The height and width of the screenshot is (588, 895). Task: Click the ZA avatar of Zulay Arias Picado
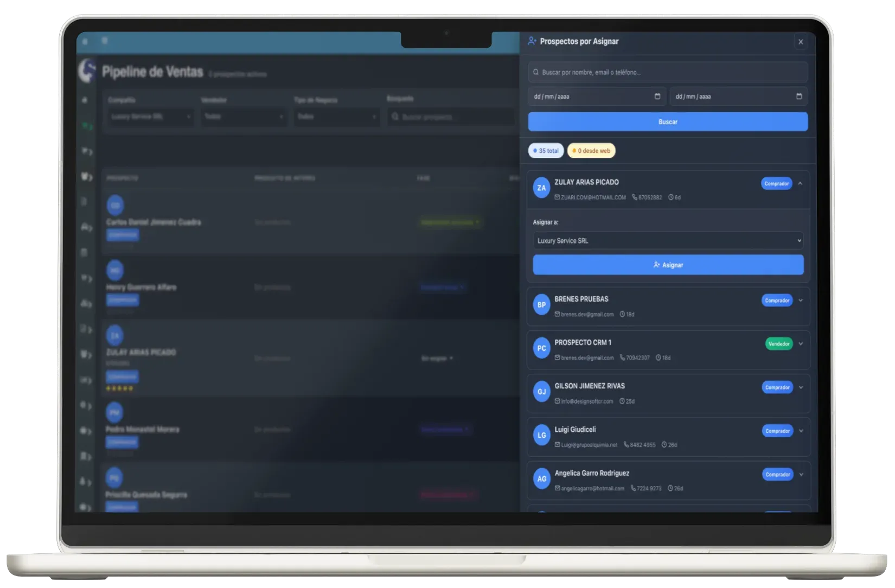(541, 188)
